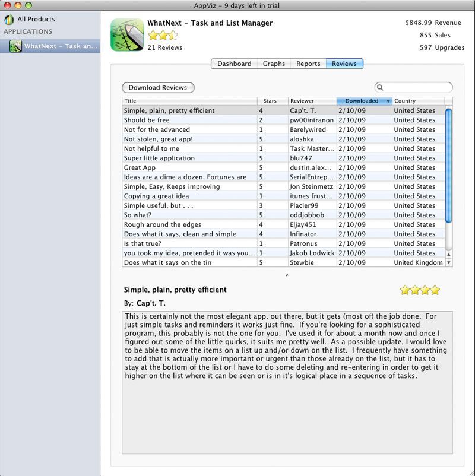Switch to the Dashboard tab

[234, 64]
